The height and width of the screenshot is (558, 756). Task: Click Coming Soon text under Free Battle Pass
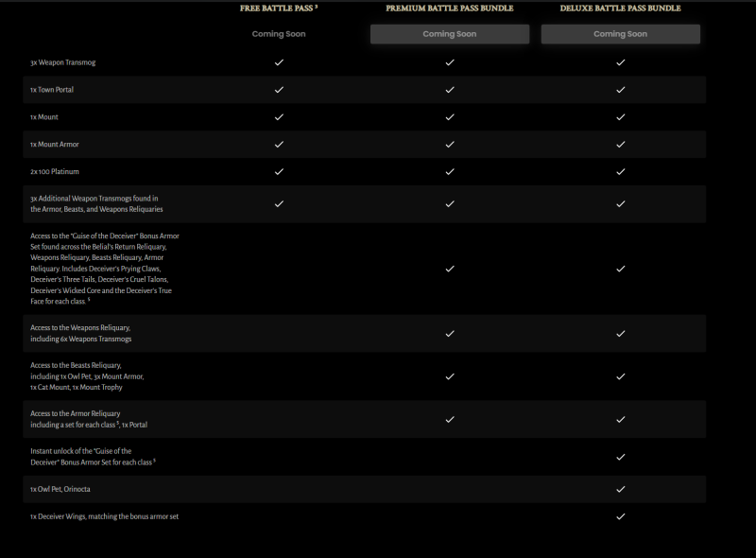[x=279, y=34]
